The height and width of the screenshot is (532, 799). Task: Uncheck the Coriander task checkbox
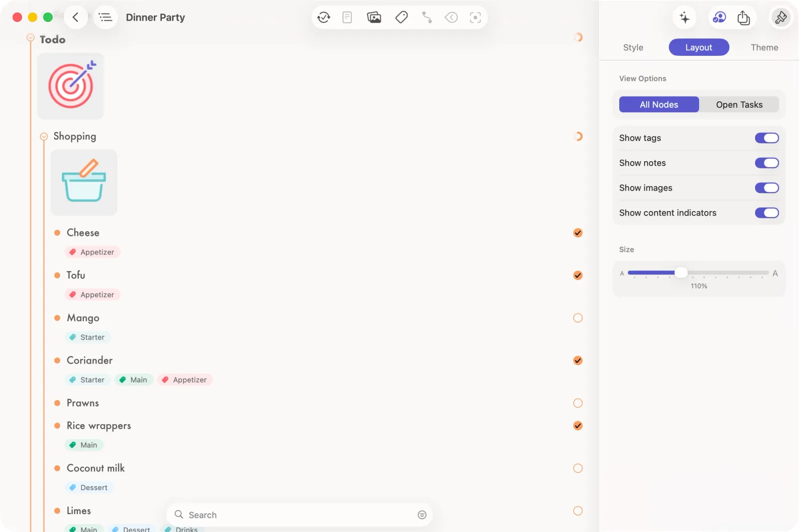point(578,360)
